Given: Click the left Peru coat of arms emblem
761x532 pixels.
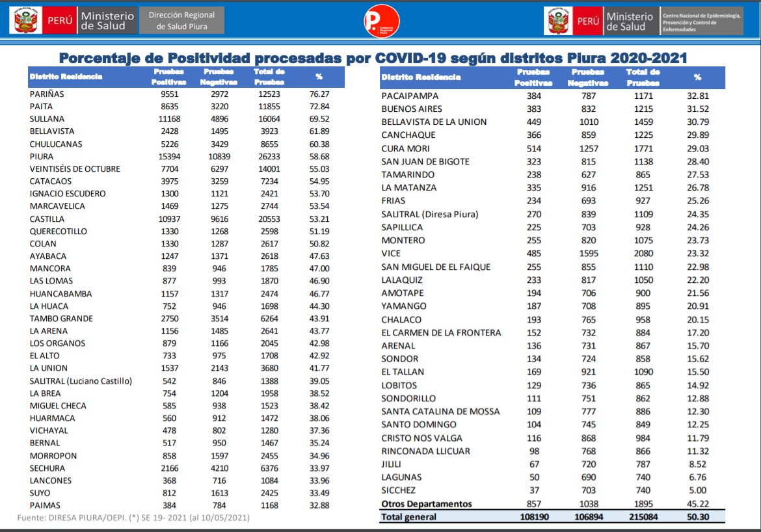Looking at the screenshot, I should coord(26,21).
